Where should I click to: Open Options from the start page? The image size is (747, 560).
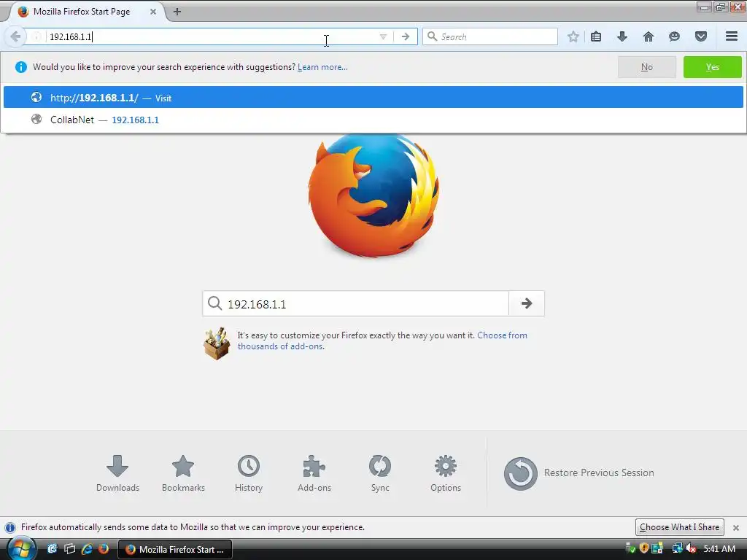446,473
